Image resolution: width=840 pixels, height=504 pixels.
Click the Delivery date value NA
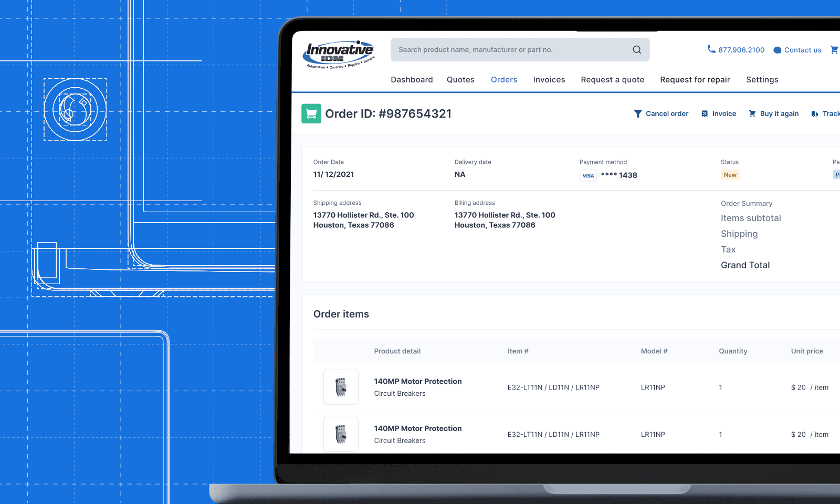(x=460, y=174)
